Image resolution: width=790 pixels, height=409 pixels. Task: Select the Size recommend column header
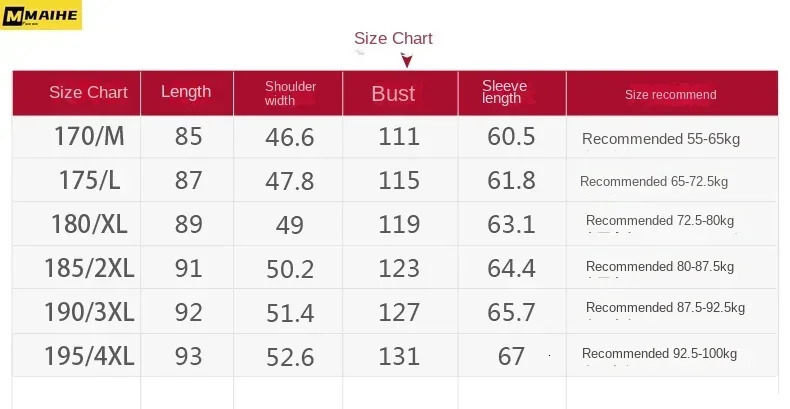[x=670, y=95]
